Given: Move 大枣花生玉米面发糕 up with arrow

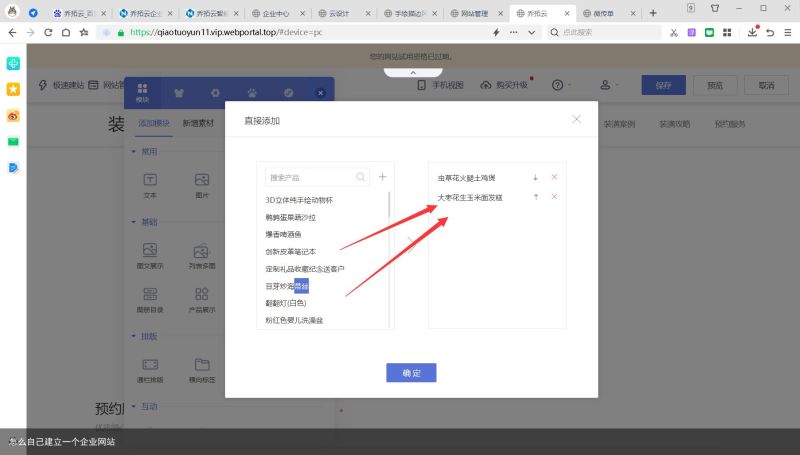Looking at the screenshot, I should coord(536,197).
